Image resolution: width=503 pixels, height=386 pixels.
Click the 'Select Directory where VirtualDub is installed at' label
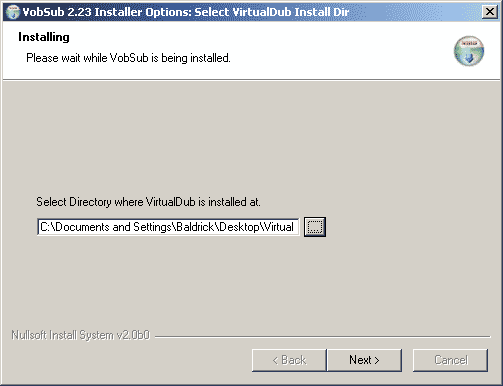click(148, 202)
